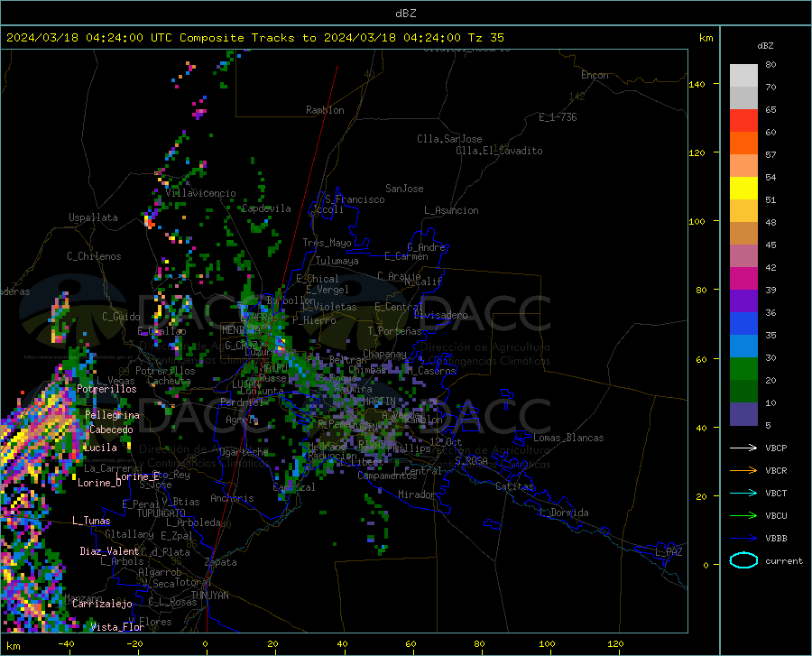Click the L_Tunas place label

91,521
